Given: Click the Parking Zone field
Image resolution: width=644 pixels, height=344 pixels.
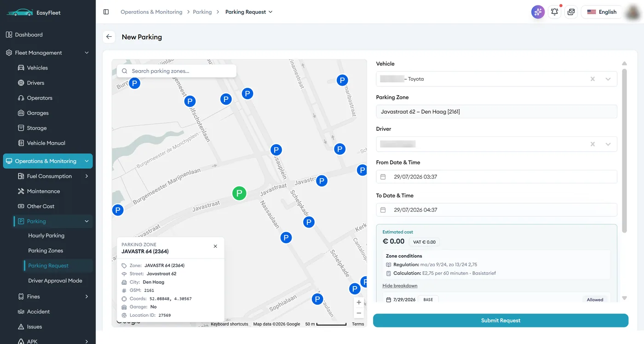Looking at the screenshot, I should pyautogui.click(x=496, y=111).
